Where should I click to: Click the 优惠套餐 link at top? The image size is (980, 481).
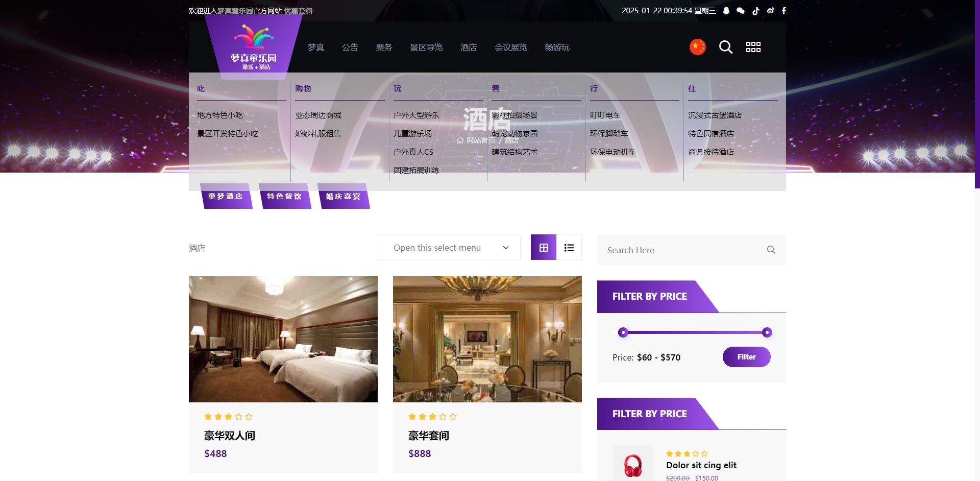pyautogui.click(x=298, y=11)
